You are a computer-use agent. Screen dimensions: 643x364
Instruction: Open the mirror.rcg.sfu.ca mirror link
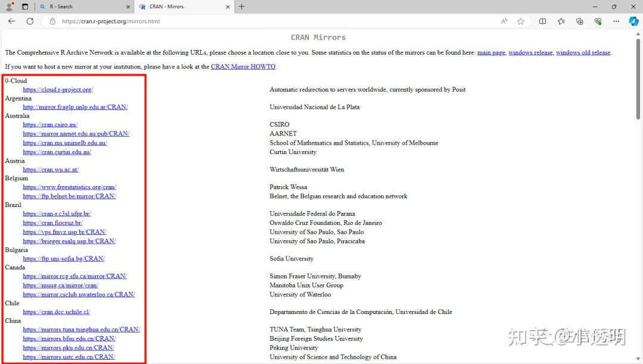coord(74,276)
